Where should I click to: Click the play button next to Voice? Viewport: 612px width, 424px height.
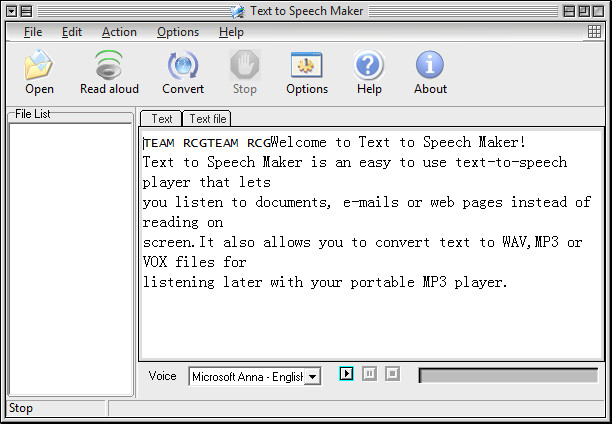[347, 374]
